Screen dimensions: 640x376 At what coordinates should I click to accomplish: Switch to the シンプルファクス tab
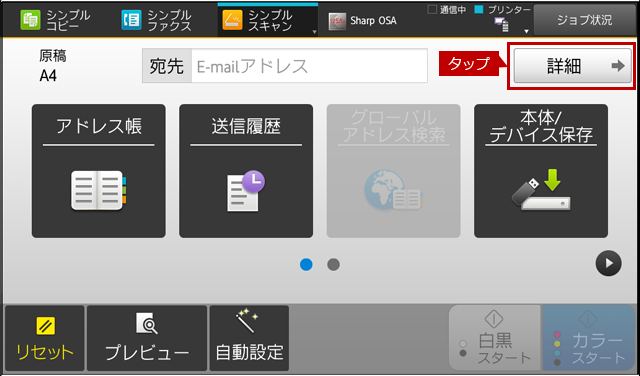(x=157, y=21)
